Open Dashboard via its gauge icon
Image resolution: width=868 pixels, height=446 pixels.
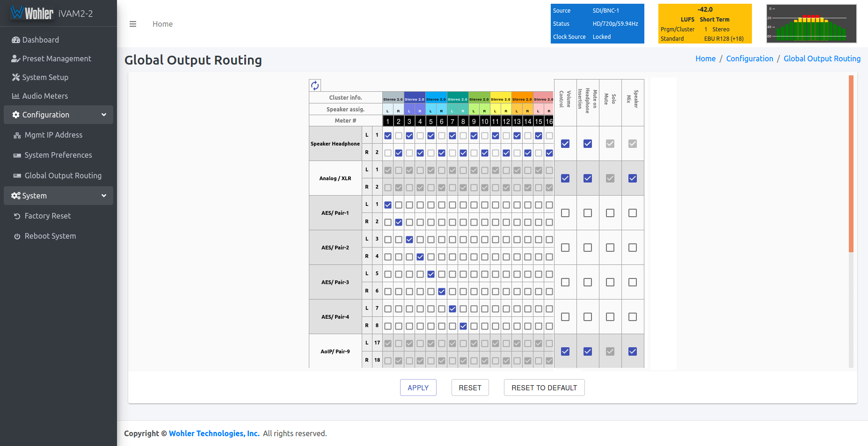tap(16, 40)
